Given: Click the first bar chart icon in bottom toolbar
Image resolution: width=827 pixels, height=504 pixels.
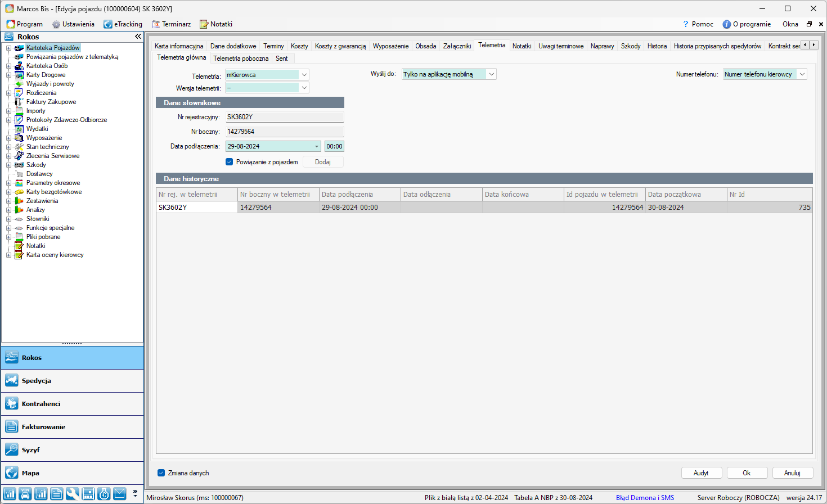Looking at the screenshot, I should (x=10, y=494).
